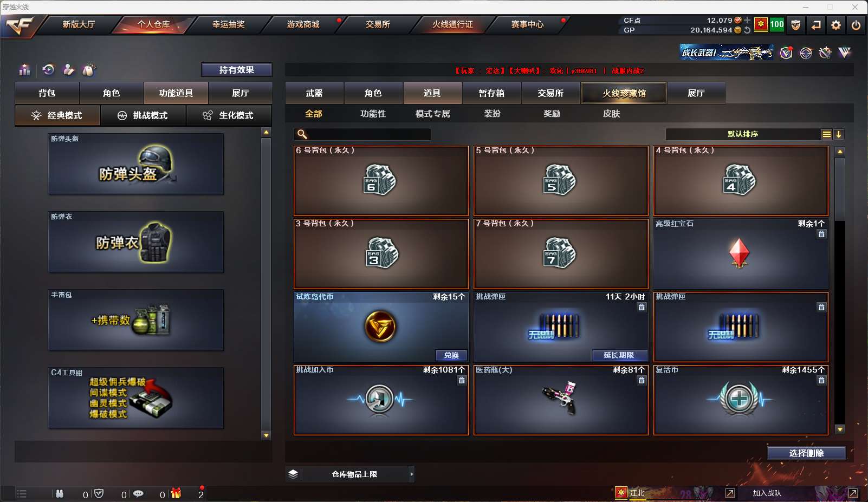
Task: Open the 默认排序 sort dropdown
Action: pos(743,134)
